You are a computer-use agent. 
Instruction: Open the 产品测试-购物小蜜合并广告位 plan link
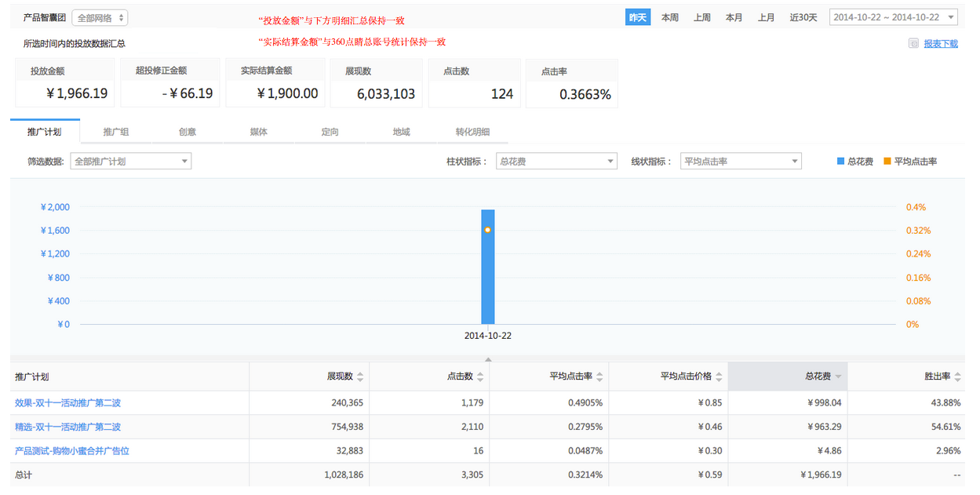pos(72,451)
